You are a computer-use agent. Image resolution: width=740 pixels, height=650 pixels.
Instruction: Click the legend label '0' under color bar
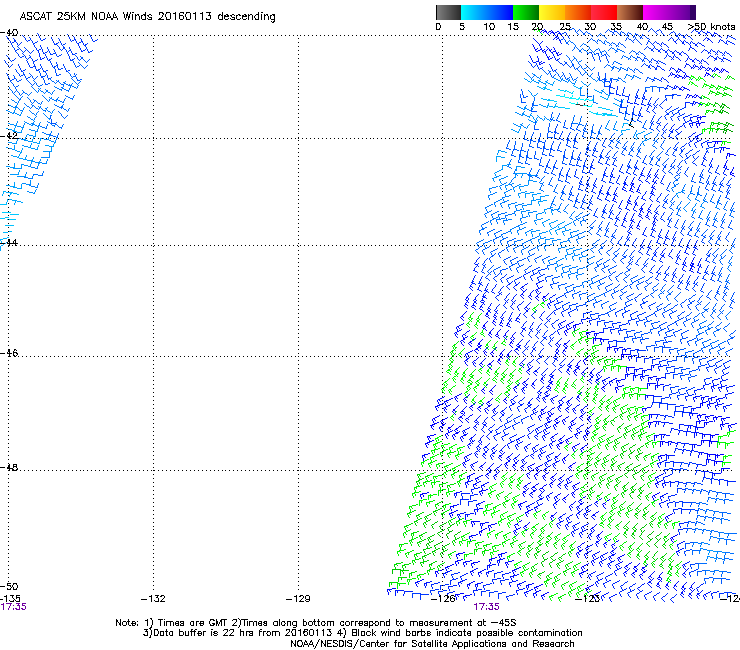click(x=438, y=27)
